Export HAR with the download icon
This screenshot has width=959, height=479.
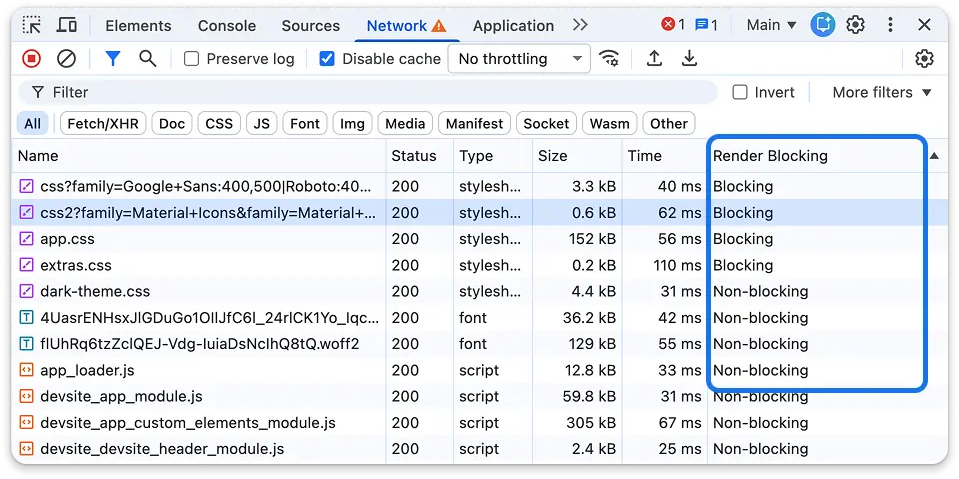pos(689,59)
